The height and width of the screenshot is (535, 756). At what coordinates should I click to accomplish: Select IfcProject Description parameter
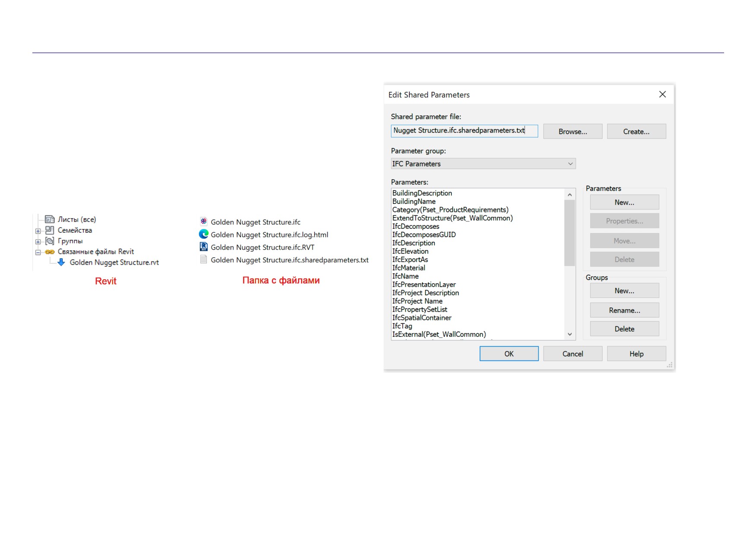click(425, 293)
